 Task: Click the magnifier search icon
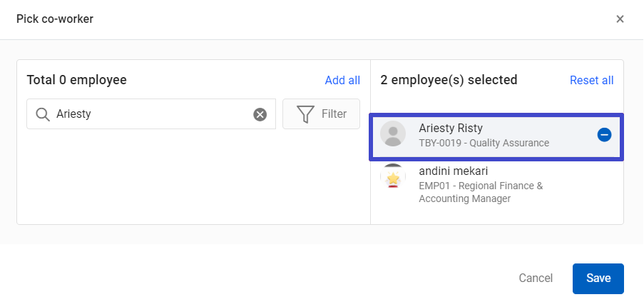pyautogui.click(x=42, y=114)
